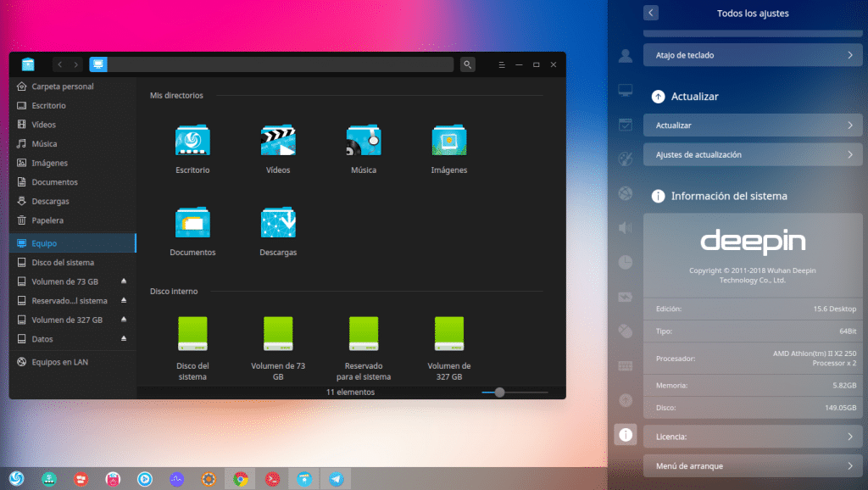Expand the Licencia row
Viewport: 868px width, 490px height.
[753, 437]
